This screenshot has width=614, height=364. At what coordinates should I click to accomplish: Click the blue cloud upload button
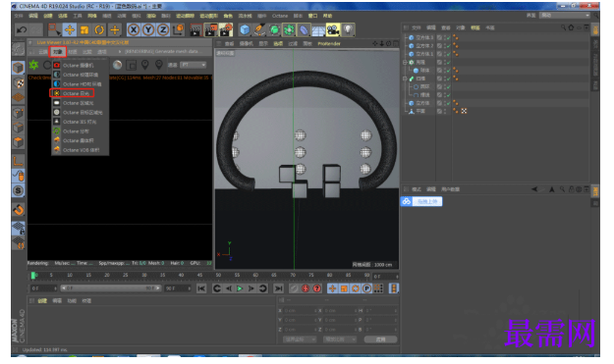[x=421, y=201]
